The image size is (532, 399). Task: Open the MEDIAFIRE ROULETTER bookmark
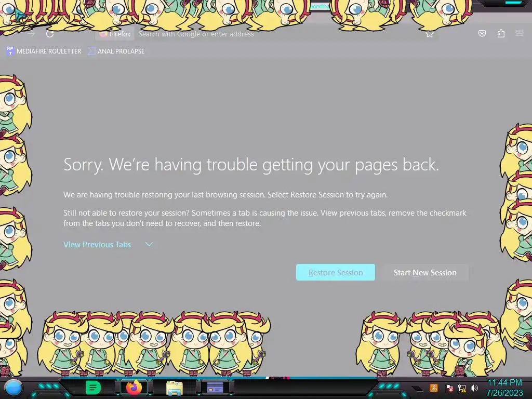(x=44, y=51)
